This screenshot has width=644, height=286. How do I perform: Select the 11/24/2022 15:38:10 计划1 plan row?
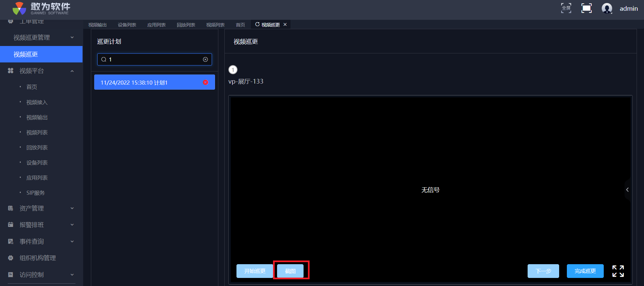point(155,82)
